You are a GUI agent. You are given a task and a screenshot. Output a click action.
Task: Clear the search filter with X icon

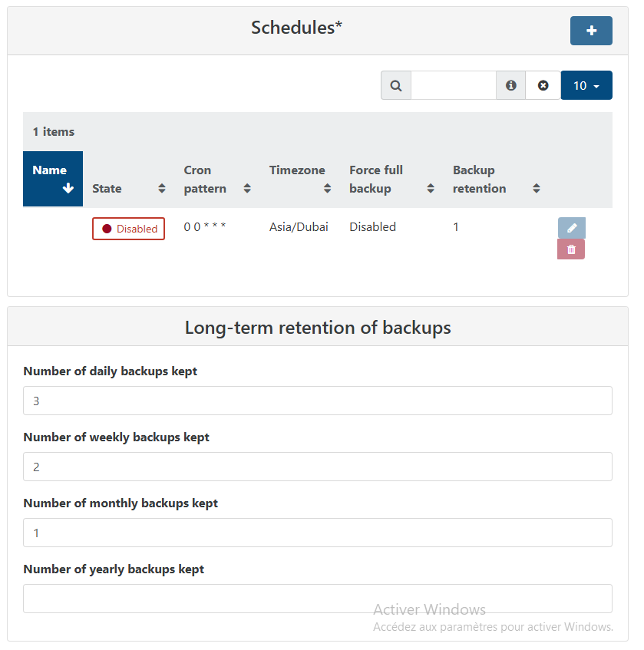[x=543, y=85]
